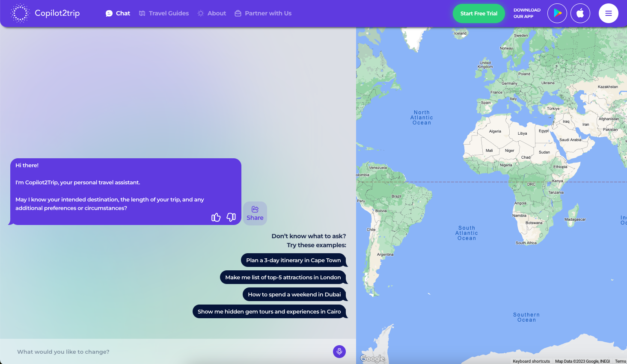Select 'Plan a 3-day itinerary in Cape Town'
Screen dimensions: 627x364
click(x=294, y=260)
